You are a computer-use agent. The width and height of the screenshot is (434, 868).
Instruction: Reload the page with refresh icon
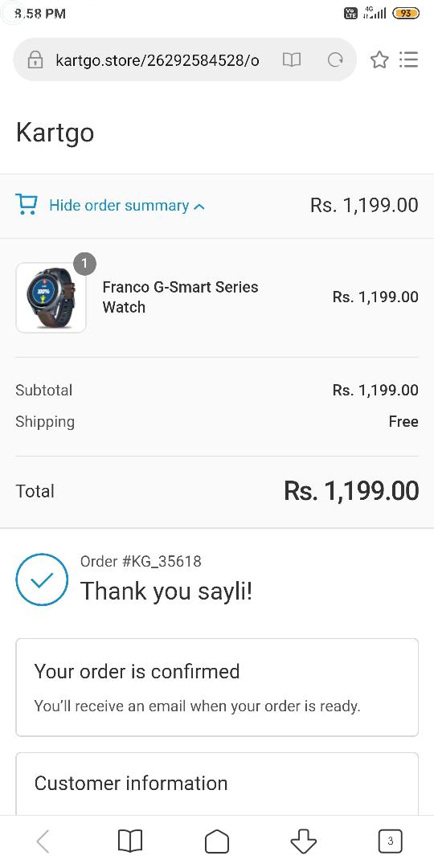[x=335, y=59]
